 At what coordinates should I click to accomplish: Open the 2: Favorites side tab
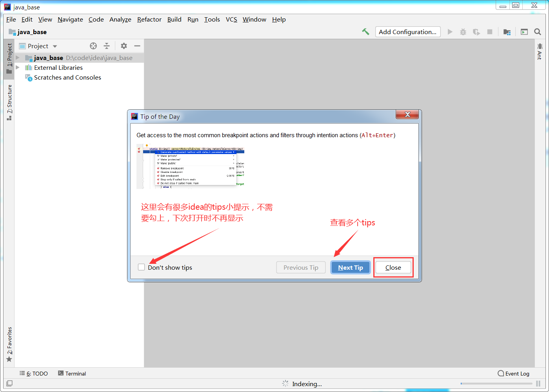click(x=9, y=345)
